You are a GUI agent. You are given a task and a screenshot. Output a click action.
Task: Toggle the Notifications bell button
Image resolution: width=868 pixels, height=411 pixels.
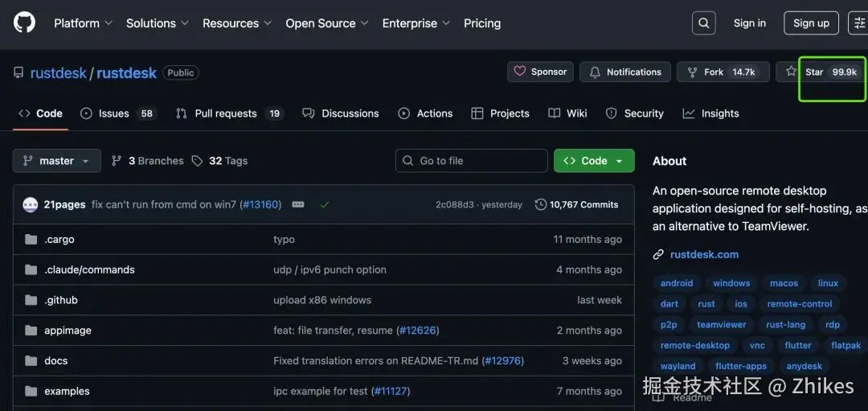pyautogui.click(x=624, y=72)
